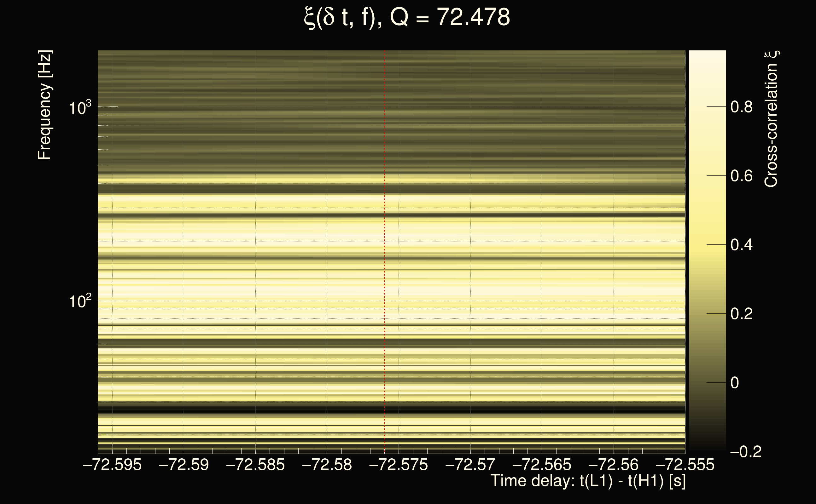Click the 0 colorbar tick label
Screen dimensions: 816x504
(x=734, y=383)
